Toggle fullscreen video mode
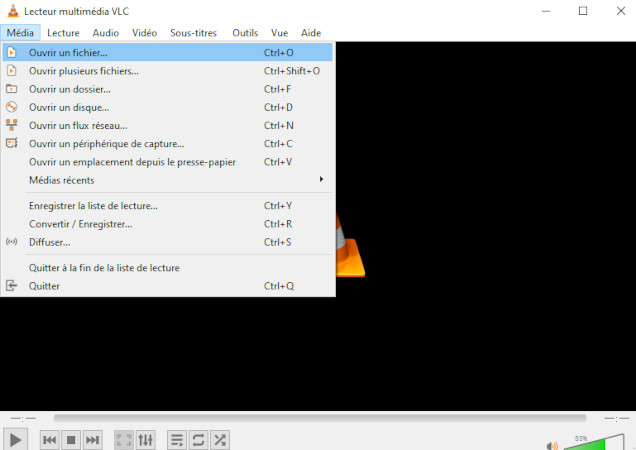Image resolution: width=636 pixels, height=450 pixels. point(124,440)
